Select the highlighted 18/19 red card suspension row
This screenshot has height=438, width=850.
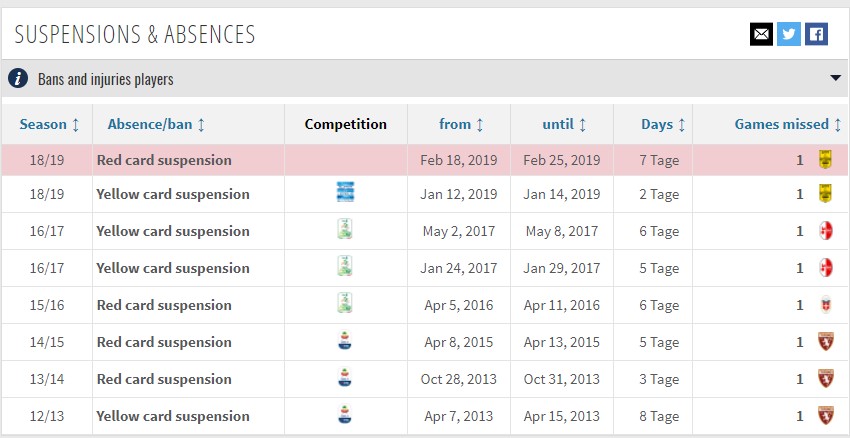(424, 160)
